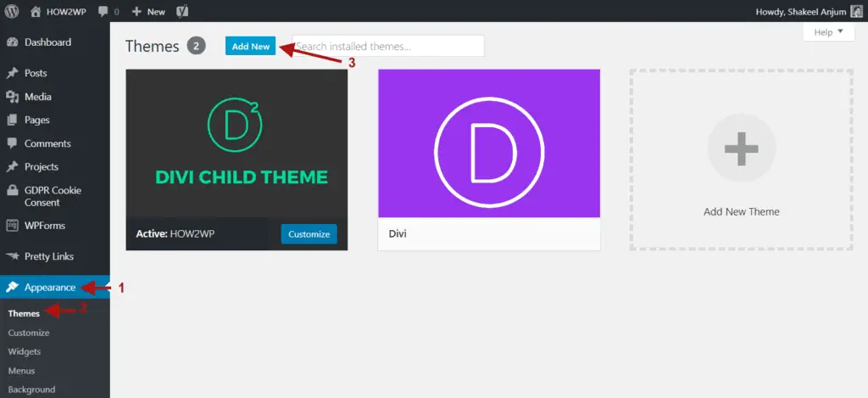Click the Comments bubble icon in sidebar
Screen dimensions: 868x398
tap(12, 143)
